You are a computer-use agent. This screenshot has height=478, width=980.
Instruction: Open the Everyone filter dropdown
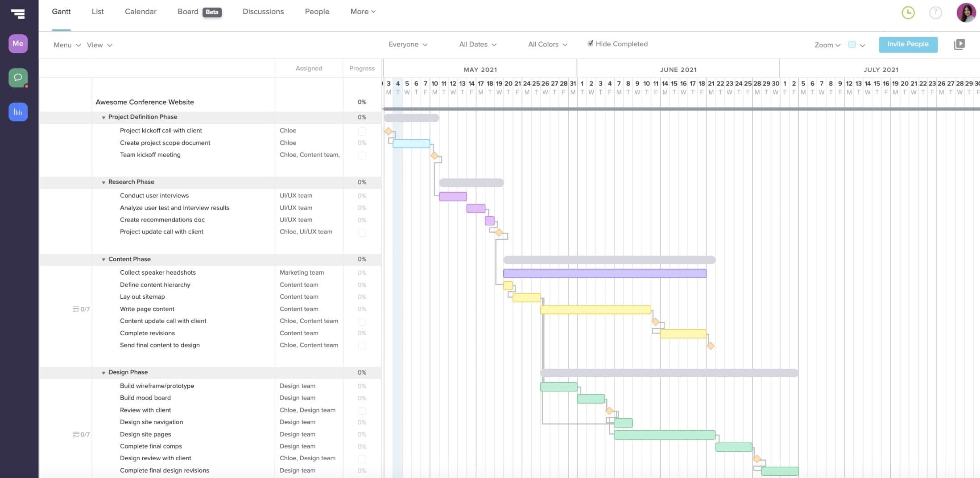click(408, 44)
